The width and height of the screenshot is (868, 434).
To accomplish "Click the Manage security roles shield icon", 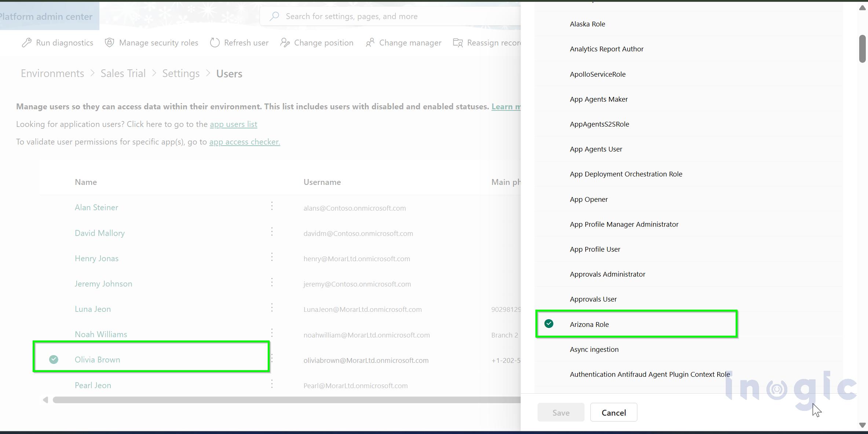I will (x=109, y=43).
